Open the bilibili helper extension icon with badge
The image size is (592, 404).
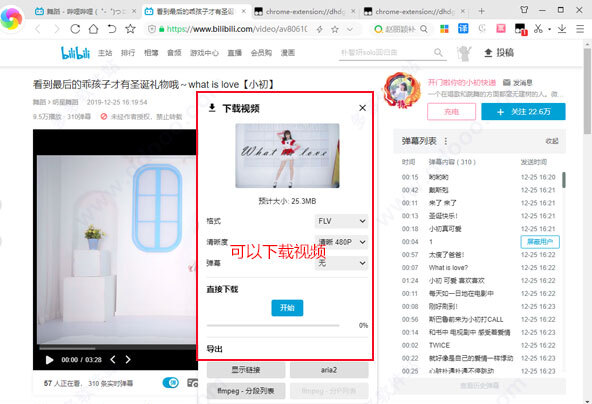(521, 29)
